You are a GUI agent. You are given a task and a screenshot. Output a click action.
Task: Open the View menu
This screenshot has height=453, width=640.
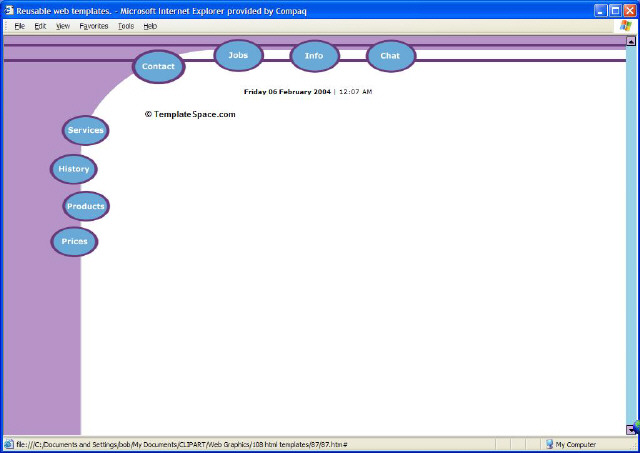63,26
